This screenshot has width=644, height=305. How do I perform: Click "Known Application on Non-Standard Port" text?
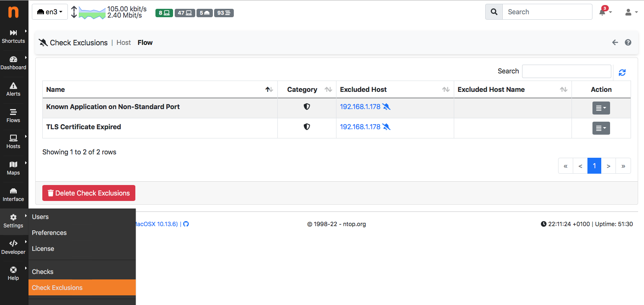[x=113, y=107]
